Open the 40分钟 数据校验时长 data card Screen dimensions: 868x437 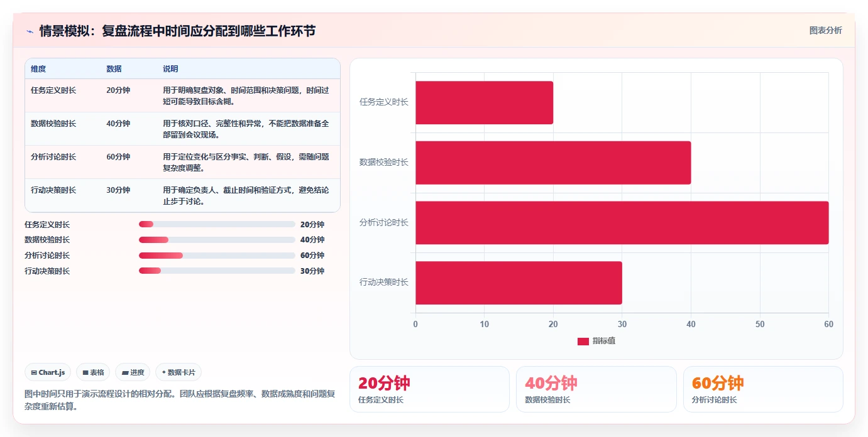tap(596, 389)
